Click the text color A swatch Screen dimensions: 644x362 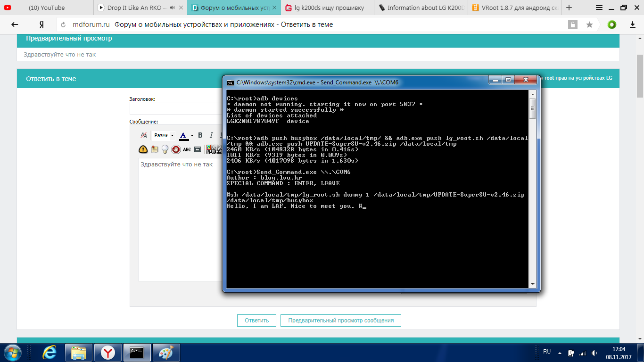[x=183, y=135]
